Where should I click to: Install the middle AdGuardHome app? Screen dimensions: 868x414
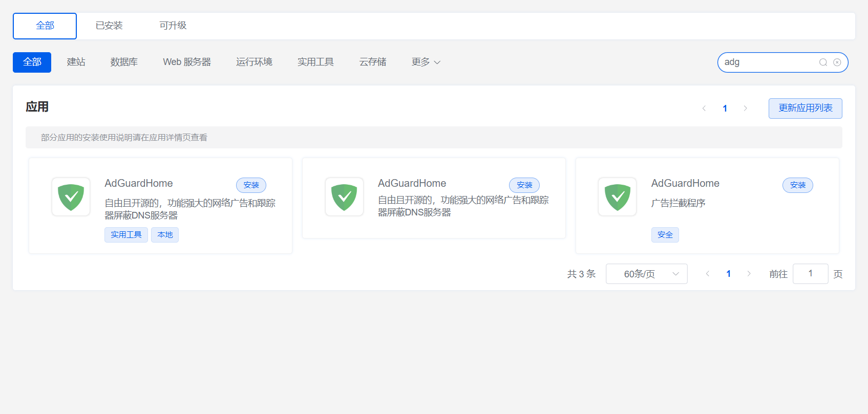(524, 185)
